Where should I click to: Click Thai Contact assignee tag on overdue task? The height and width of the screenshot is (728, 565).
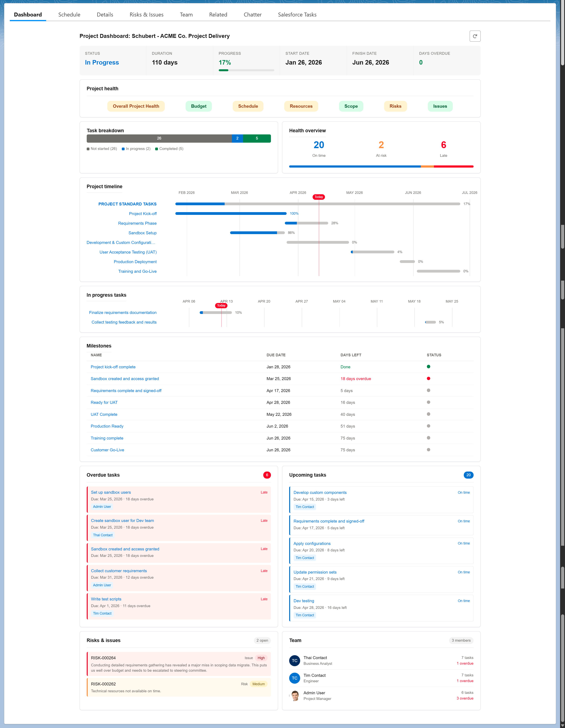pyautogui.click(x=103, y=535)
